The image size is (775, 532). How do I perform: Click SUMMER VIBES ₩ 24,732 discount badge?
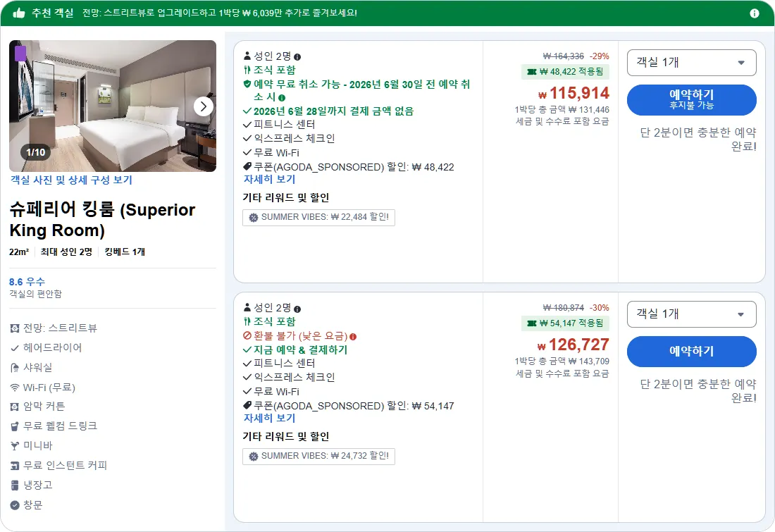coord(318,456)
